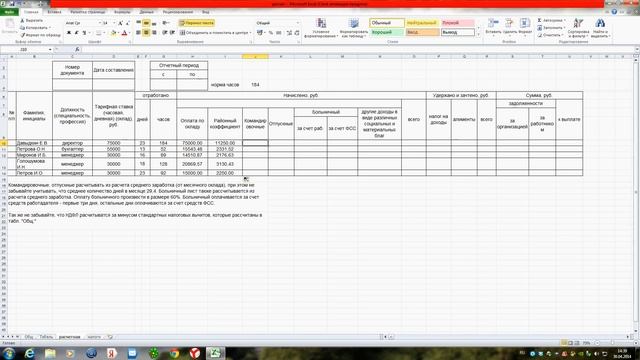This screenshot has height=360, width=640.
Task: Apply the Вывод cell style
Action: point(458,32)
